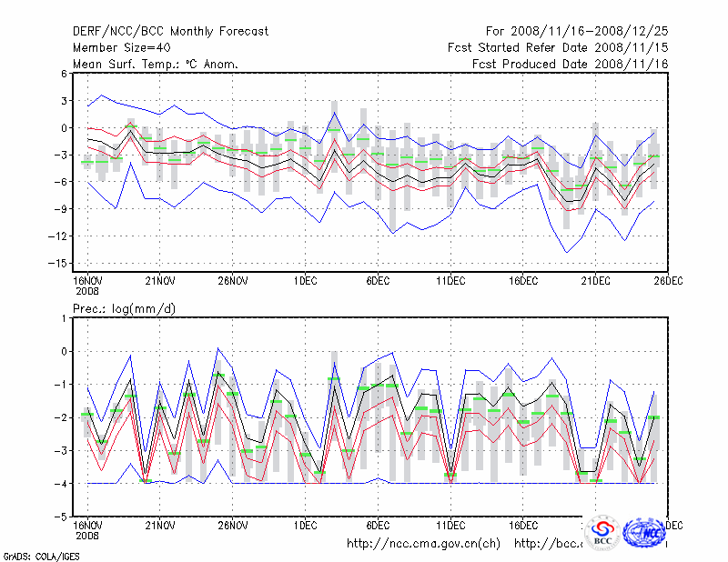Click the -5 tick on precipitation y-axis
This screenshot has width=728, height=562.
click(x=60, y=517)
